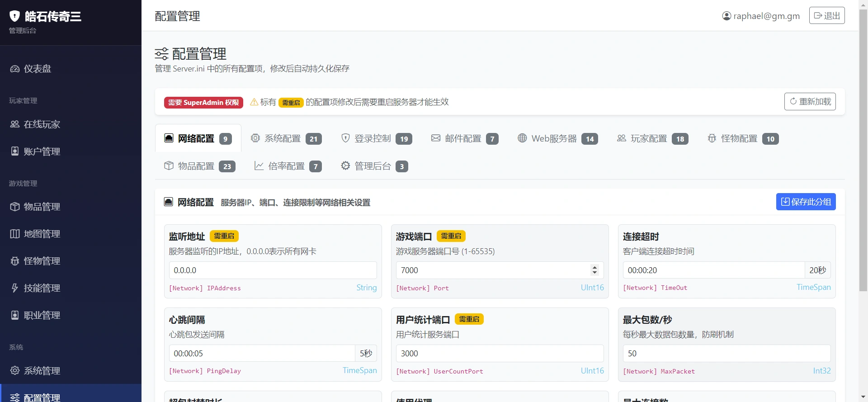Open the Web服务器 tab
868x402 pixels.
tap(557, 138)
